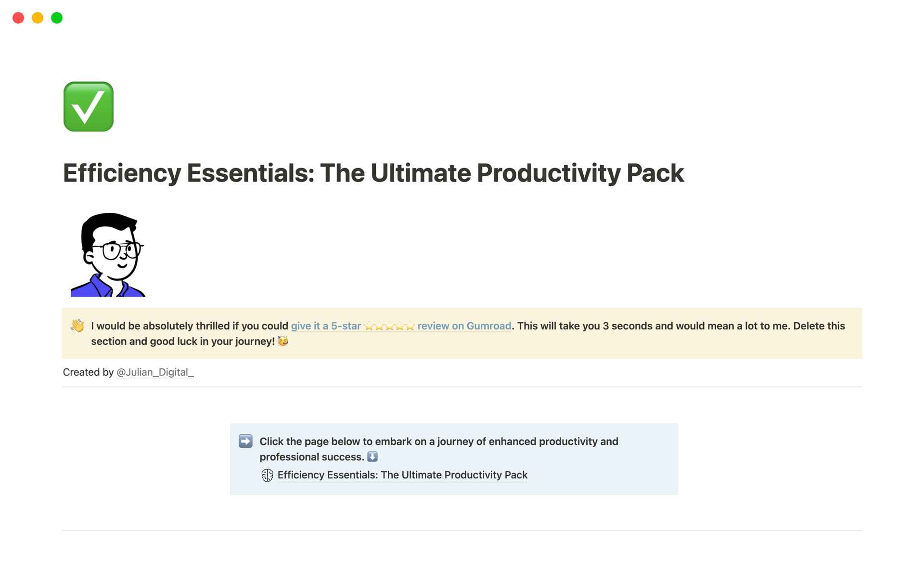
Task: Click a star emoji in the review link
Action: (x=390, y=326)
